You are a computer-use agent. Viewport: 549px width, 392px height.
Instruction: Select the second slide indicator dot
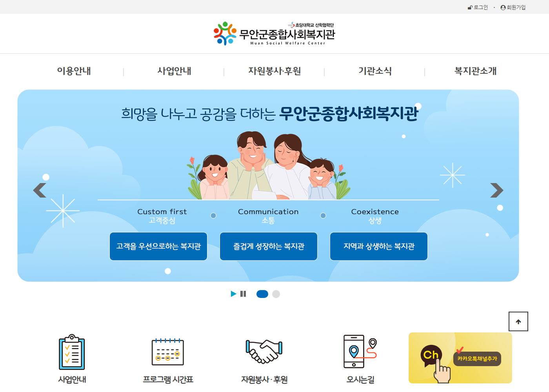click(x=276, y=294)
